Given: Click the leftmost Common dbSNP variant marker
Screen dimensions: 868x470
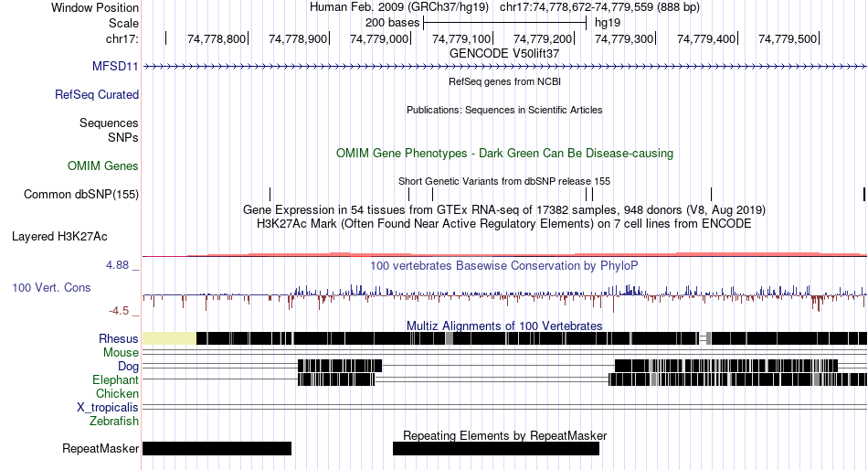Looking at the screenshot, I should tap(270, 194).
